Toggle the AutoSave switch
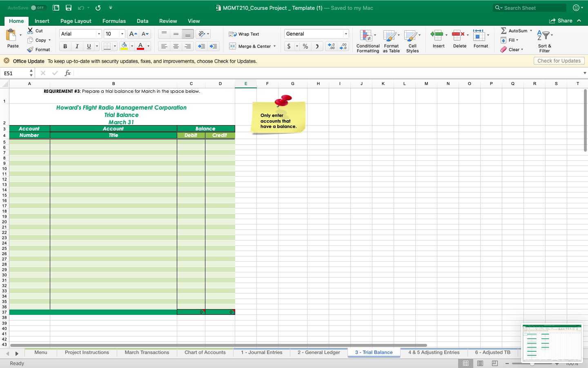The height and width of the screenshot is (368, 588). [38, 8]
